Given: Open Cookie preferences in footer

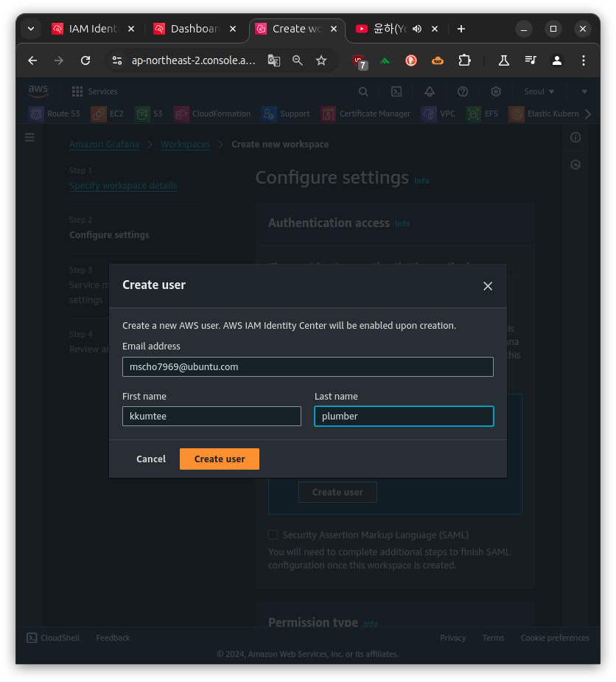Looking at the screenshot, I should click(x=555, y=638).
